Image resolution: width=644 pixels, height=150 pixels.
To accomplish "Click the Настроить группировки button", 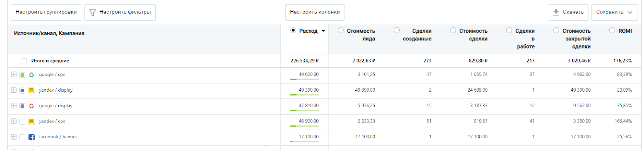I will pyautogui.click(x=46, y=12).
